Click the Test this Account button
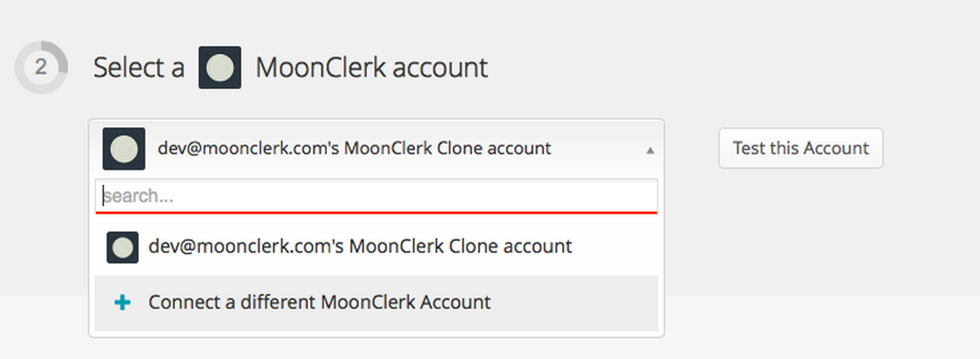The image size is (980, 359). (x=801, y=148)
